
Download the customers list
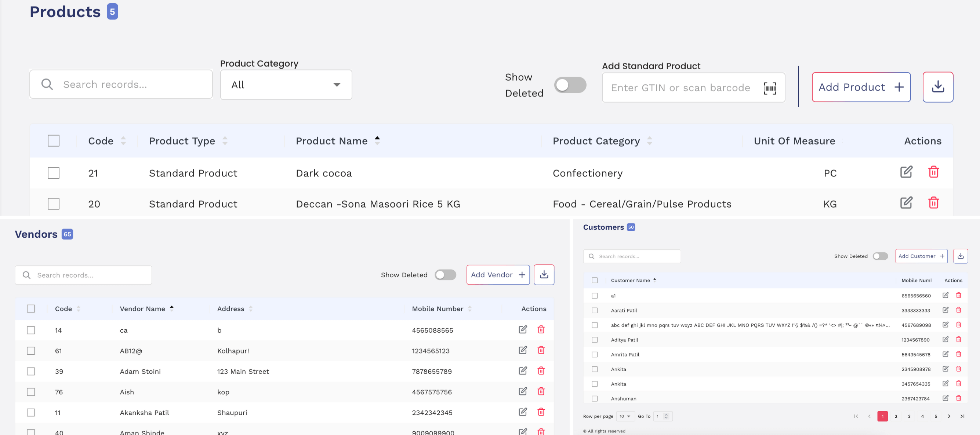[960, 256]
